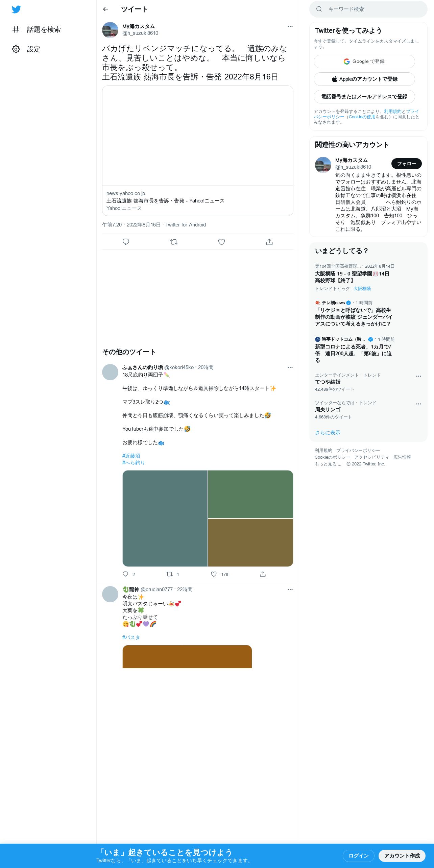This screenshot has width=434, height=868.
Task: Share the main tweet
Action: click(x=269, y=242)
